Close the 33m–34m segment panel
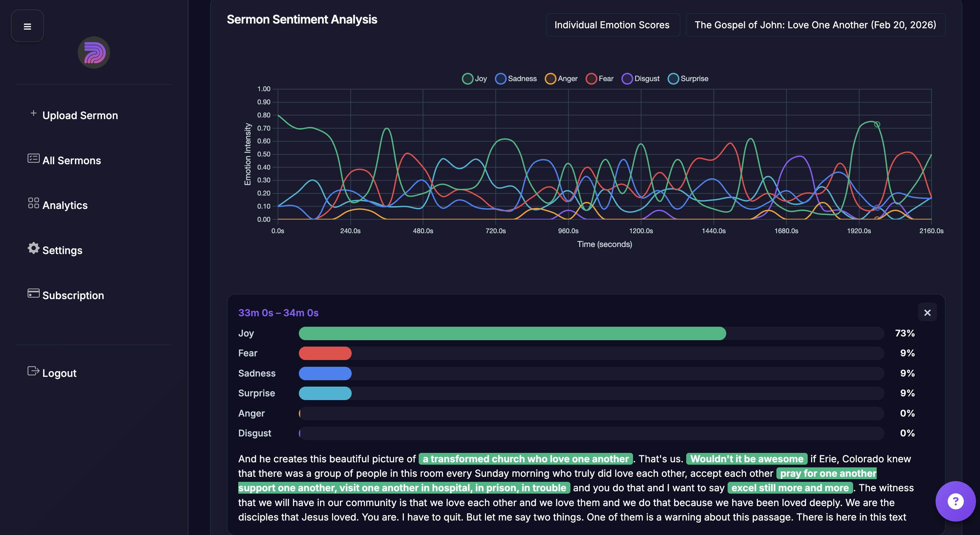Screen dimensions: 980x535 pos(927,313)
